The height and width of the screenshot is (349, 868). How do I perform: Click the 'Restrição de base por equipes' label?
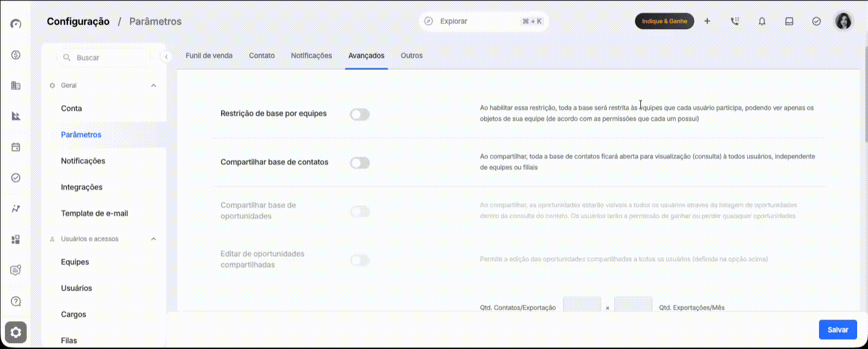click(x=273, y=113)
